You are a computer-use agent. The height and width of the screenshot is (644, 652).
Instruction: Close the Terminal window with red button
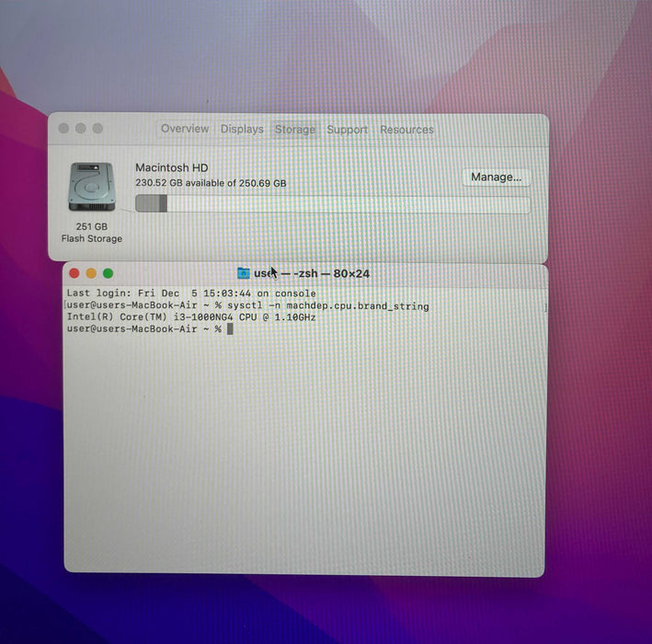tap(74, 273)
